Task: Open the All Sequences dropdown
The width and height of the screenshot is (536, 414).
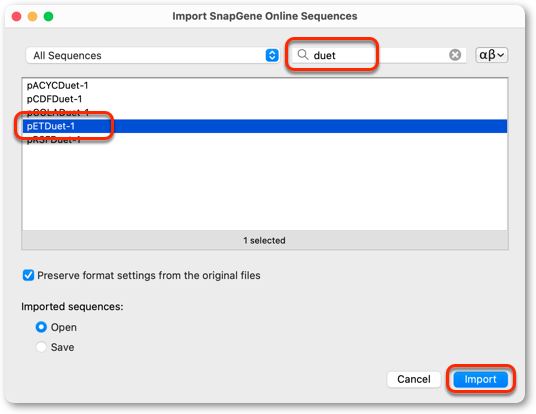Action: [x=153, y=55]
